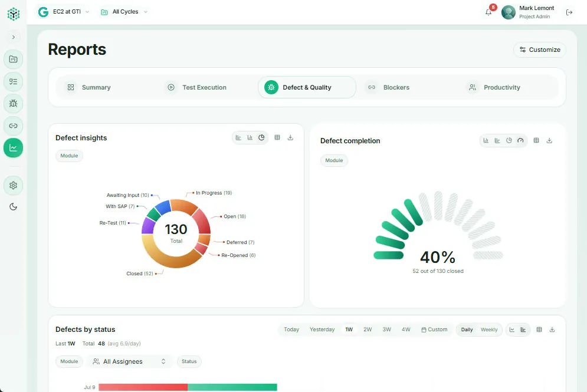This screenshot has width=587, height=392.
Task: Open table view for Defect insights
Action: (x=277, y=138)
